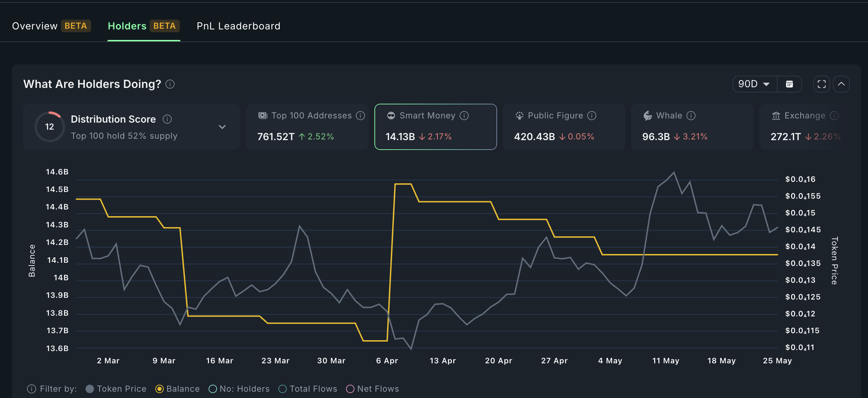Expand the Distribution Score chevron
The image size is (868, 398).
[x=222, y=127]
